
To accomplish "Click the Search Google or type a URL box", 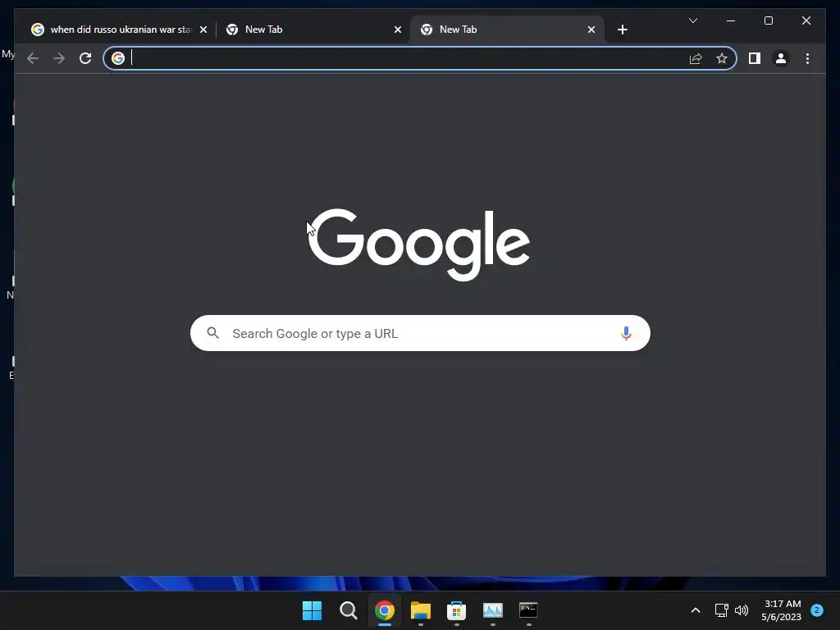I will coord(420,333).
